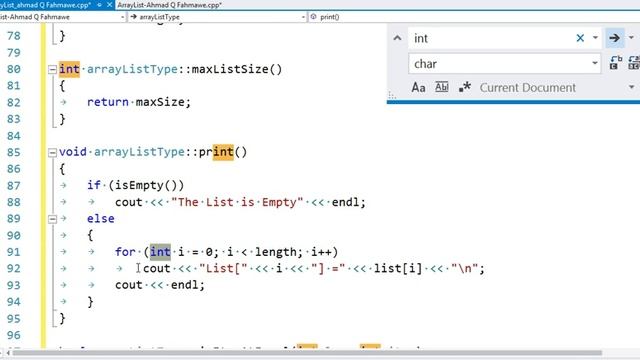Viewport: 640px width, 360px height.
Task: Click in the find field containing 'int'
Action: 492,38
